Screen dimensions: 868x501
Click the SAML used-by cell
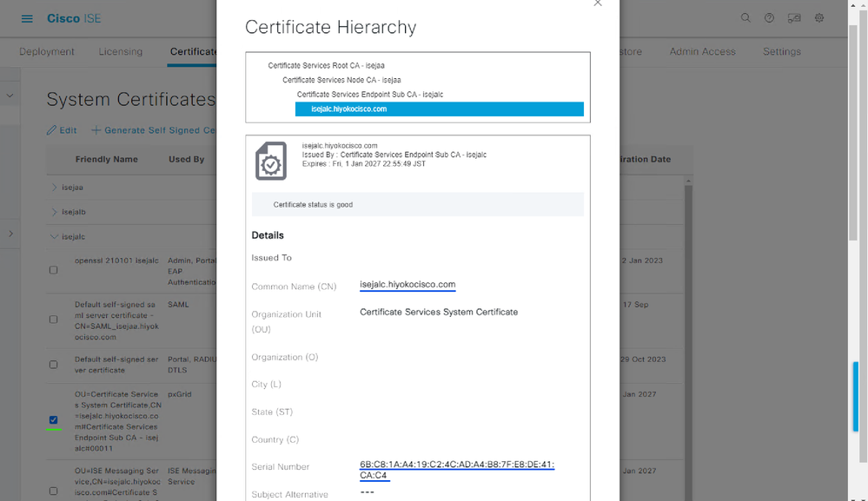click(178, 305)
